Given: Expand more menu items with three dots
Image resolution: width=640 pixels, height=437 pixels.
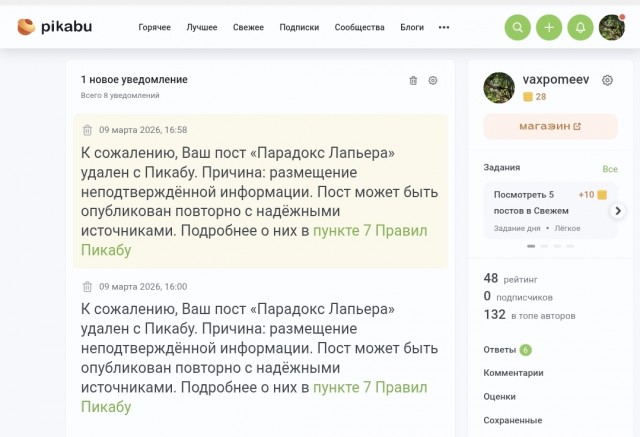Looking at the screenshot, I should coord(443,27).
